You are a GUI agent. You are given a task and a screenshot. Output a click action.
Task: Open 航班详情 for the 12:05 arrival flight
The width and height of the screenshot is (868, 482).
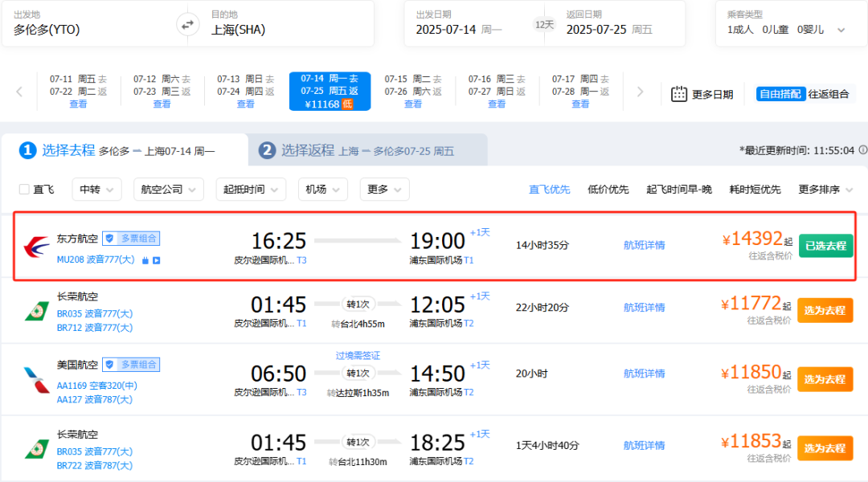[645, 308]
